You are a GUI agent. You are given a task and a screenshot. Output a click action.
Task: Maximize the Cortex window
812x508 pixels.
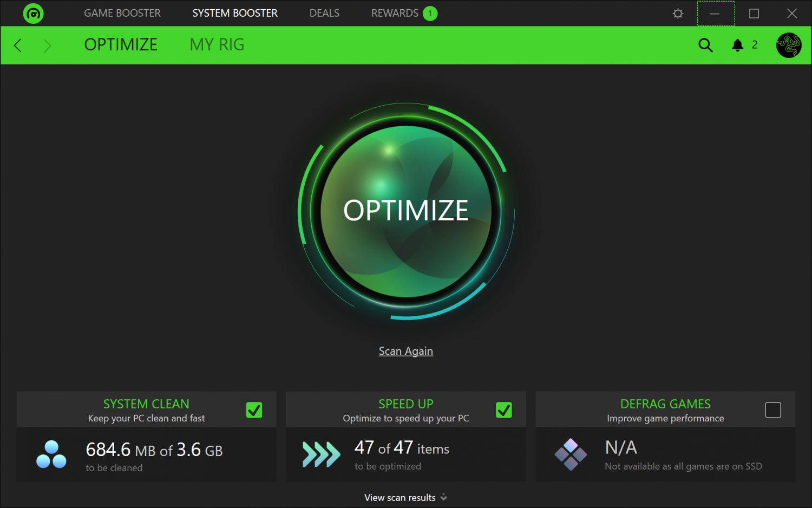(x=754, y=14)
